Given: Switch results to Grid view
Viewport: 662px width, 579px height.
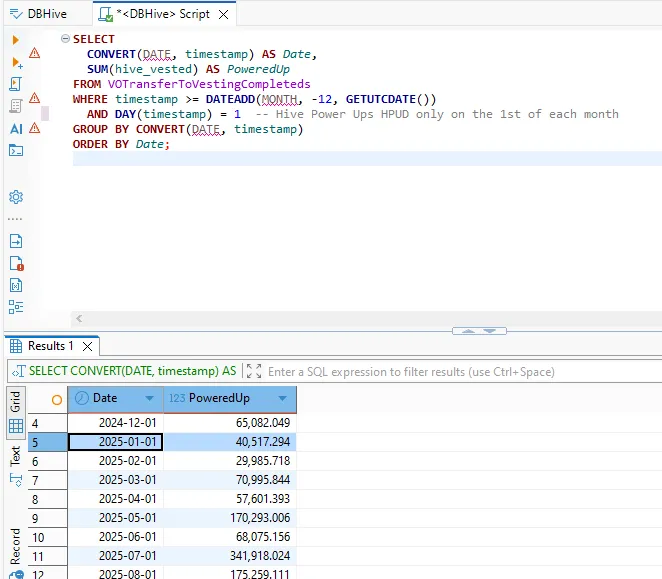Looking at the screenshot, I should tap(16, 402).
